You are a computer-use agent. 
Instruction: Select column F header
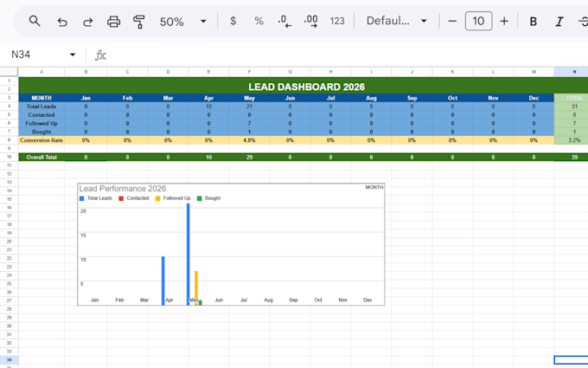(x=249, y=72)
